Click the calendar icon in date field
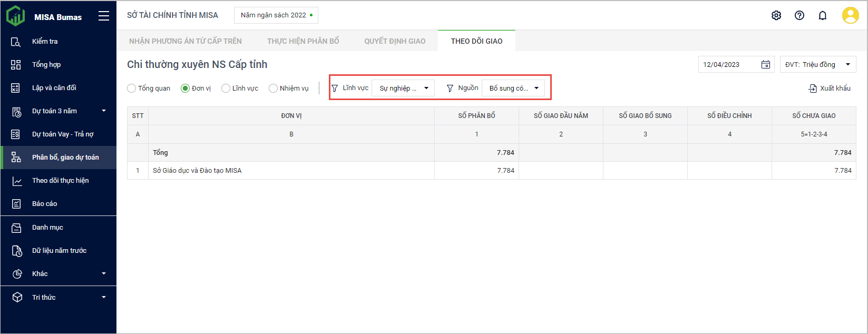This screenshot has height=334, width=868. coord(765,64)
